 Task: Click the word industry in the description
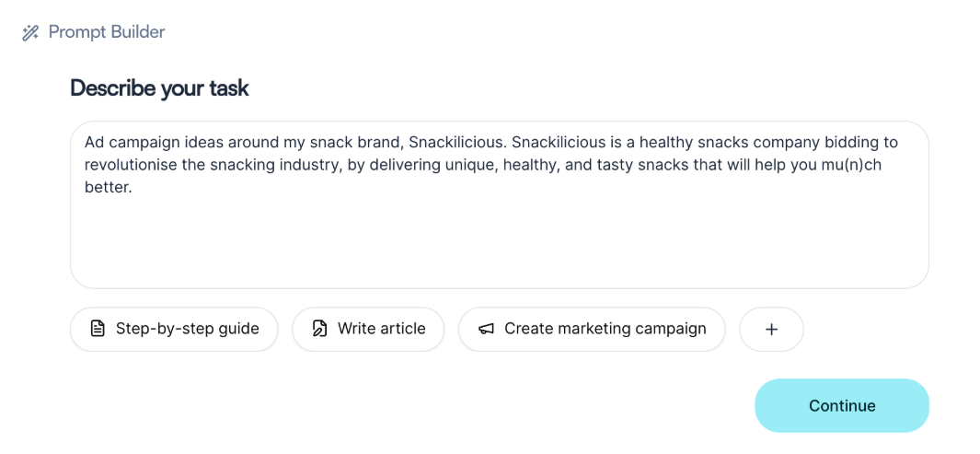pos(307,165)
